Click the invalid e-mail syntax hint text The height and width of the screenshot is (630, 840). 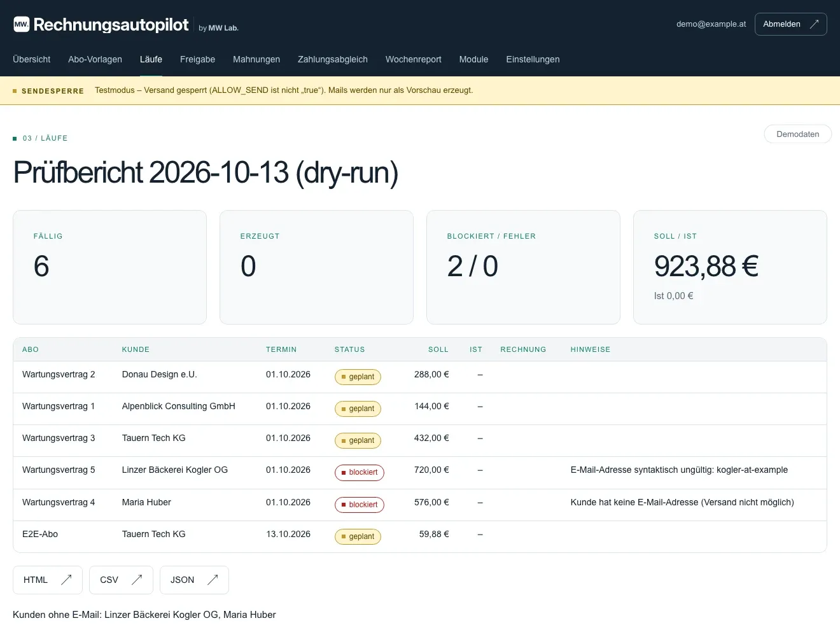pos(679,470)
